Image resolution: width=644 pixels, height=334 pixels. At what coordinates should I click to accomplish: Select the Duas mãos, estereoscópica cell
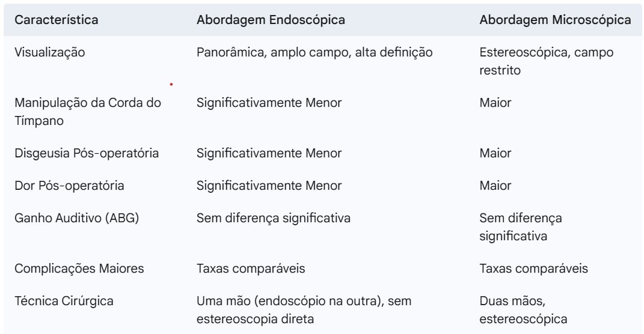pyautogui.click(x=523, y=310)
